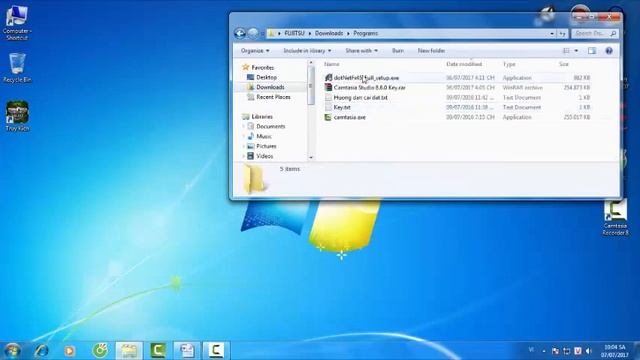The image size is (640, 360).
Task: Switch to the File Explorer taskbar button
Action: [129, 350]
